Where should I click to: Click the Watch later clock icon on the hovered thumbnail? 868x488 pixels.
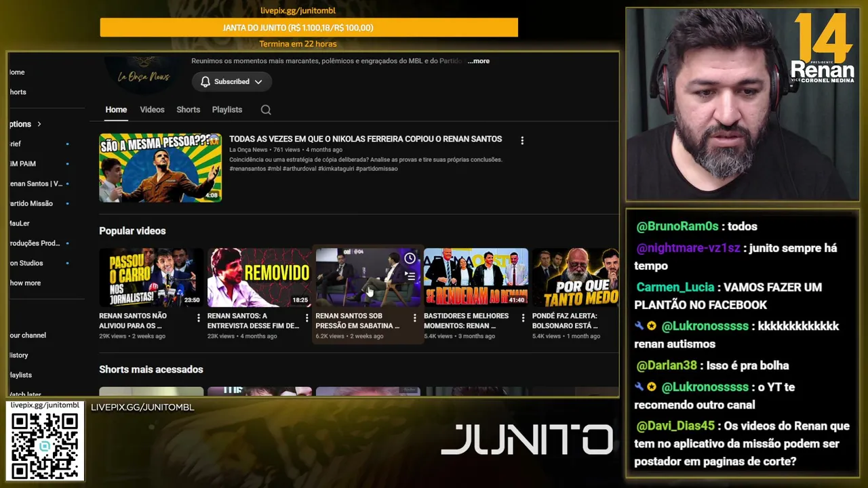(x=410, y=259)
